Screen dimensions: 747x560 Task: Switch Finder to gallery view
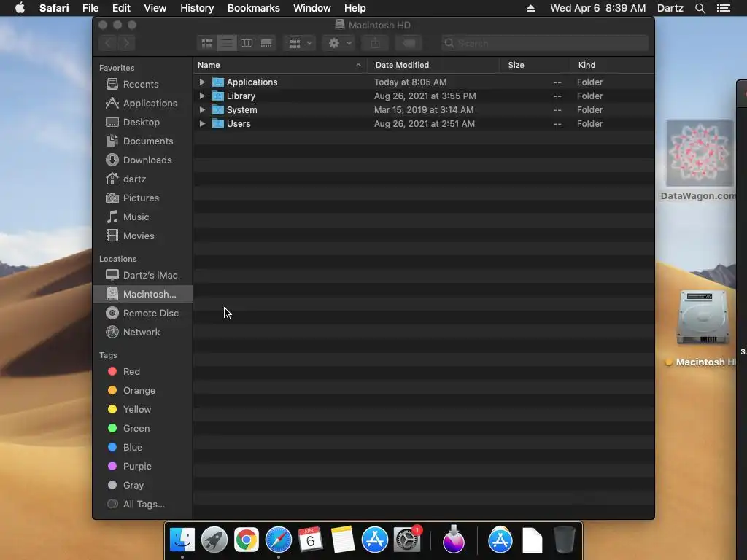(266, 43)
